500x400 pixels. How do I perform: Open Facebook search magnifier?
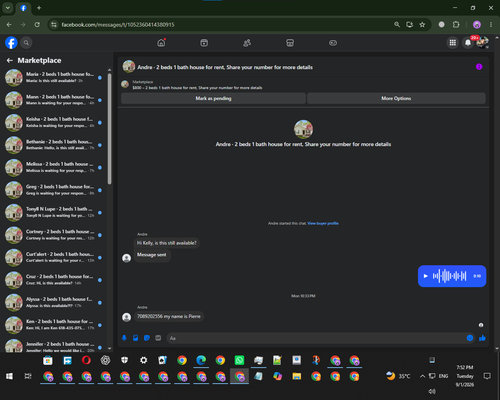(26, 43)
